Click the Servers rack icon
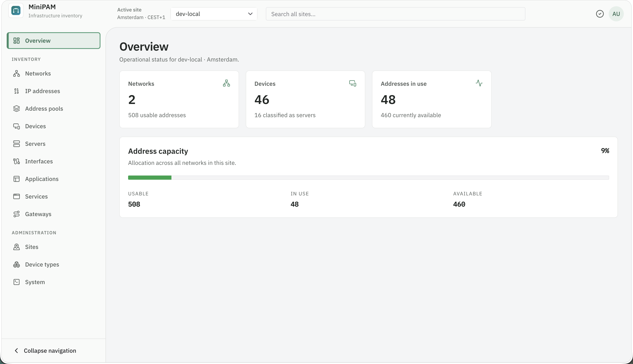The image size is (633, 364). click(17, 144)
